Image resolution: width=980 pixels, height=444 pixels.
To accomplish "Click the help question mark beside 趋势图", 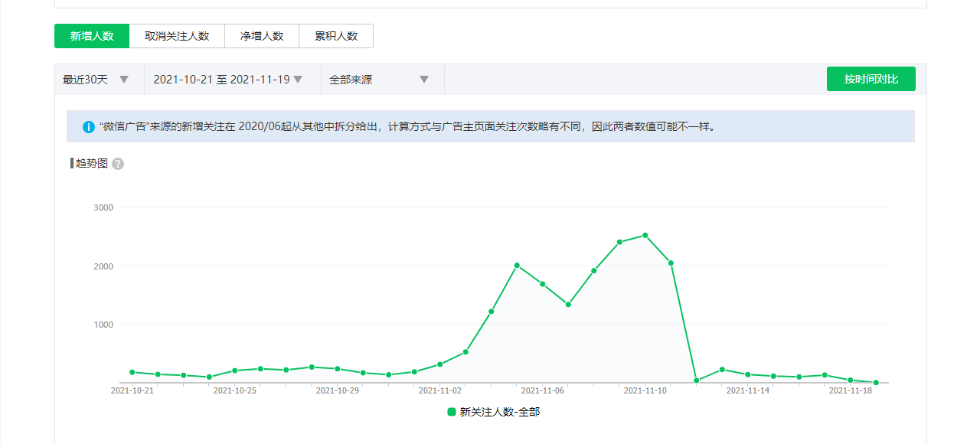I will tap(118, 164).
